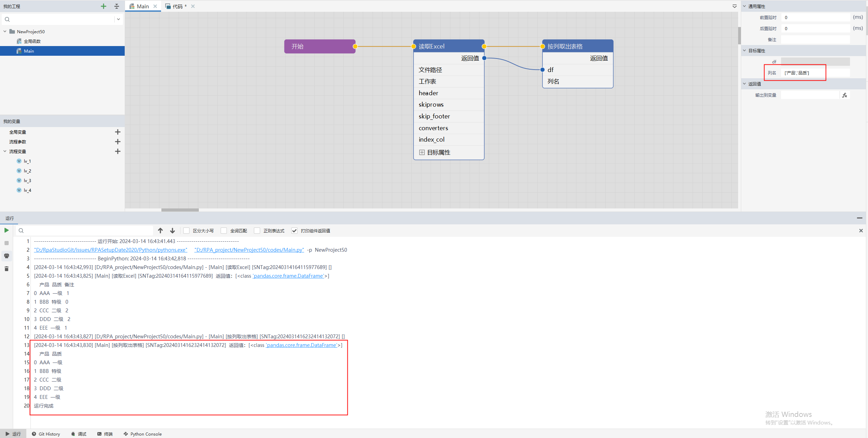Open the 调试 bottom tab

pos(79,434)
